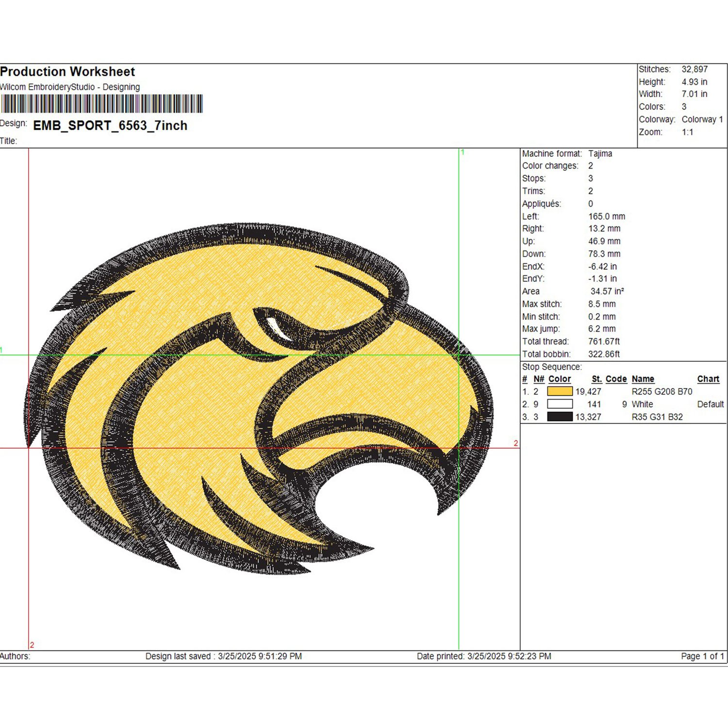Click the "Production Worksheet" heading
The width and height of the screenshot is (728, 726).
pyautogui.click(x=67, y=72)
